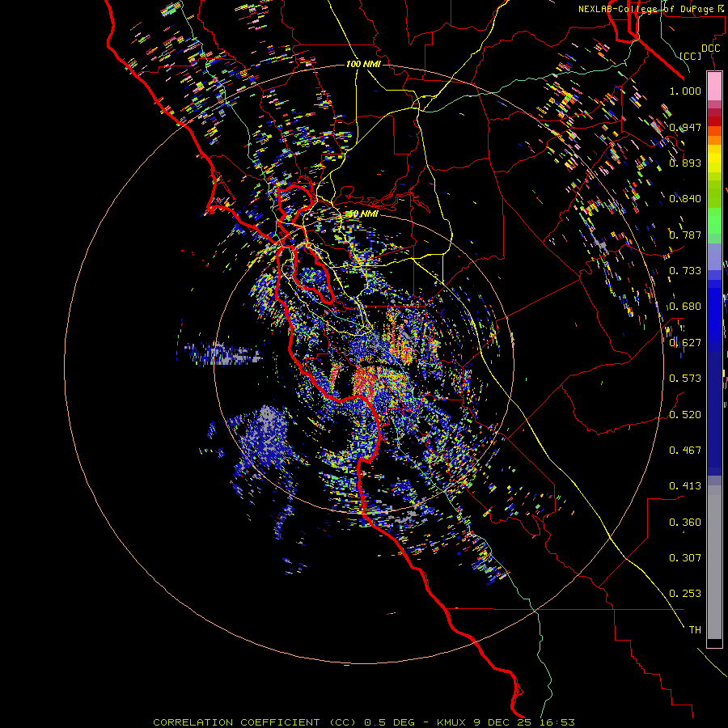Click the "CORRELATION COEFFICIENT (CC)" caption text
Viewport: 728px width, 728px height.
pyautogui.click(x=255, y=722)
